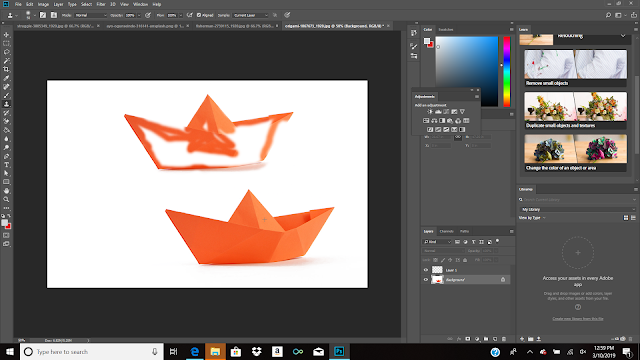Add a Brightness/Contrast adjustment
Screen dimensions: 640x360
tap(430, 111)
